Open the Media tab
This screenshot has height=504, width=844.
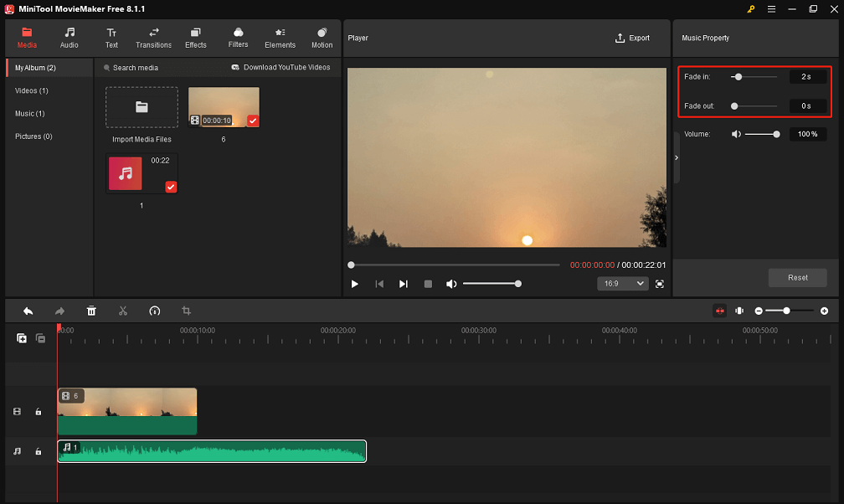coord(27,39)
